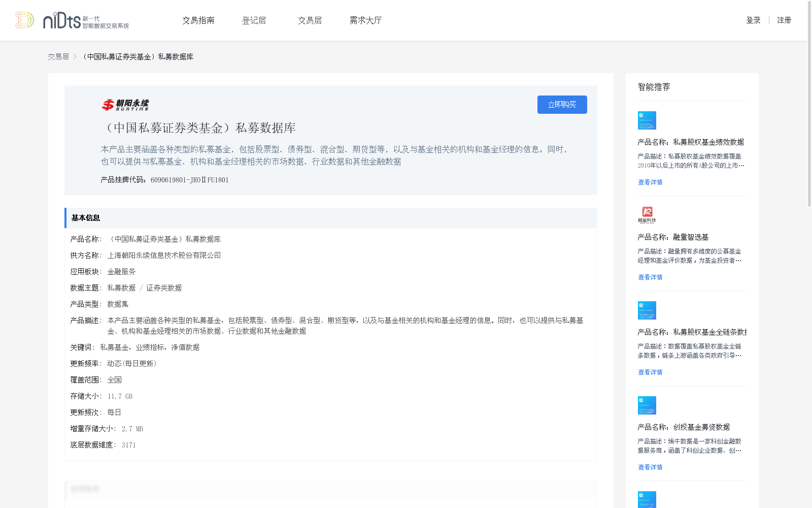Open 查看详情 for 私募股权基金全链条数据
Viewport: 812px width, 508px height.
click(x=650, y=372)
